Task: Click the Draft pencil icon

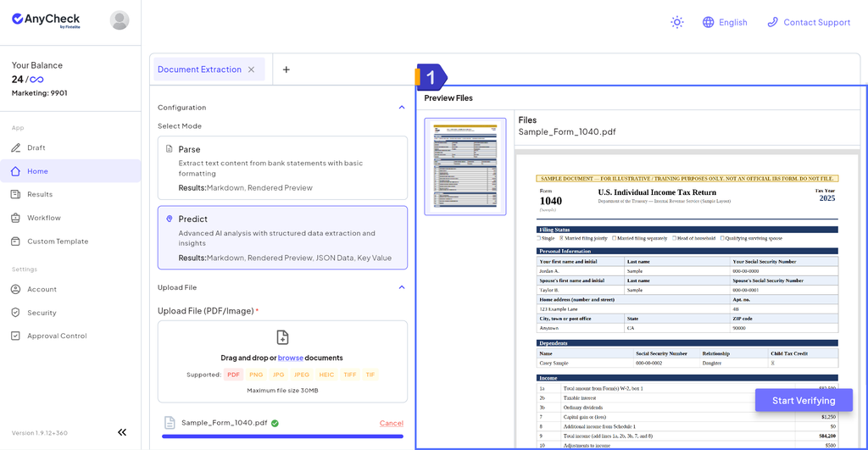Action: click(x=15, y=147)
